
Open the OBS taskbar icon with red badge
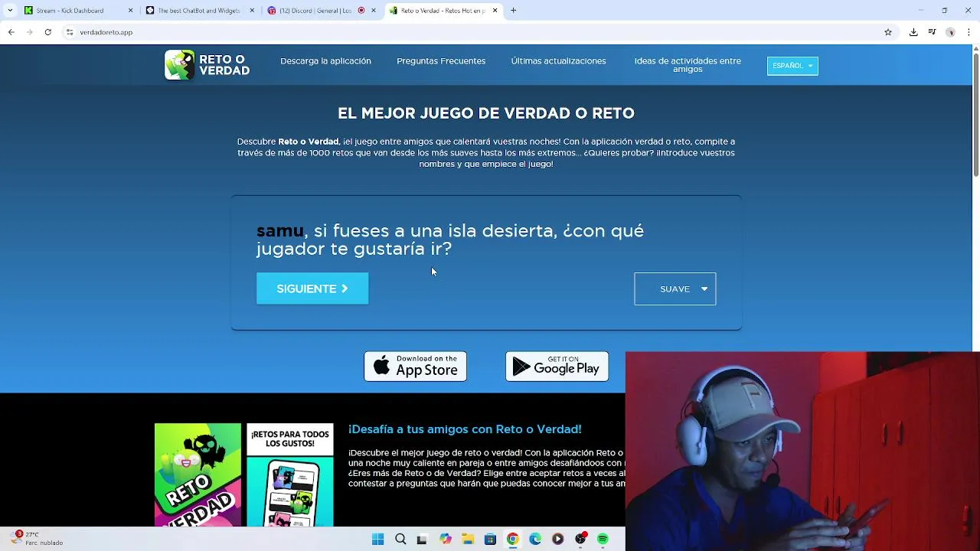tap(580, 539)
